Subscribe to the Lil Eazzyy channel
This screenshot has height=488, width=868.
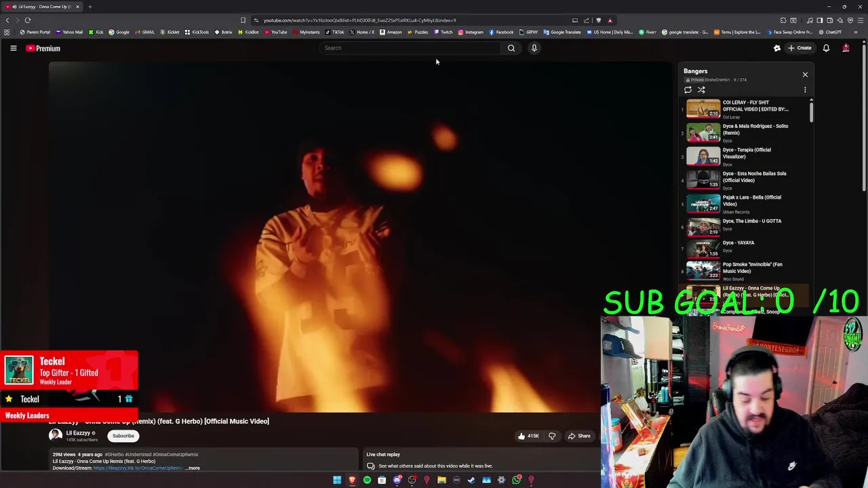123,436
